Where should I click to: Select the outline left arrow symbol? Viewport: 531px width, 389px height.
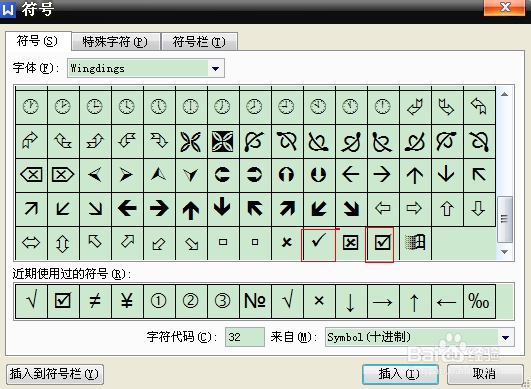click(383, 209)
